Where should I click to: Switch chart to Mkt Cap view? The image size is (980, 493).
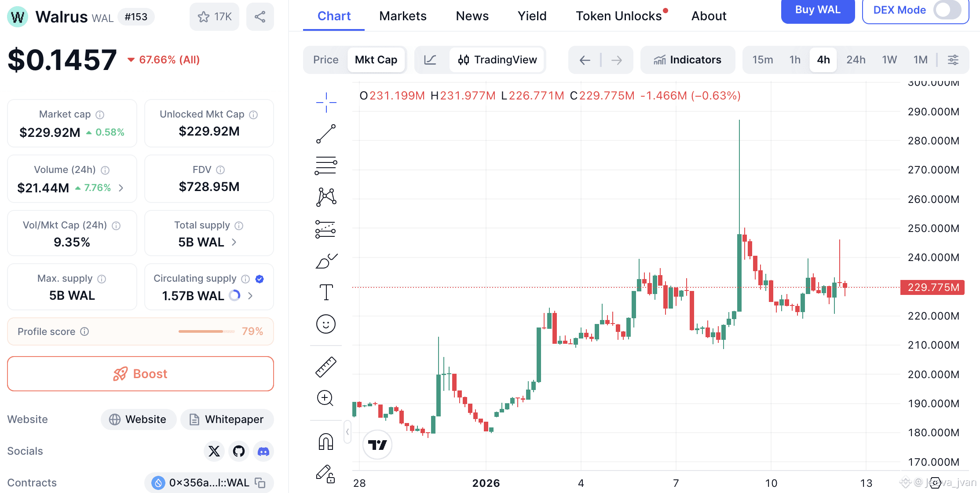pos(376,60)
